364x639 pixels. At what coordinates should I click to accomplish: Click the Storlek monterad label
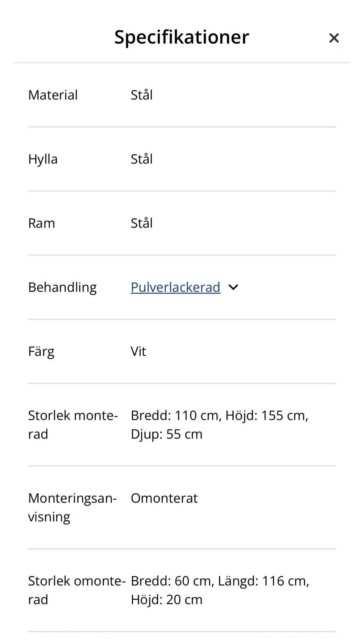[73, 425]
